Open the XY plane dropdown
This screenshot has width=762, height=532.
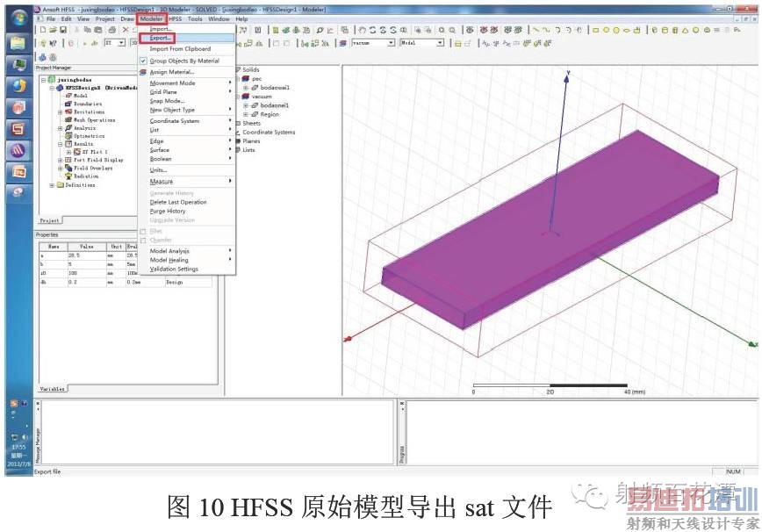coord(121,43)
